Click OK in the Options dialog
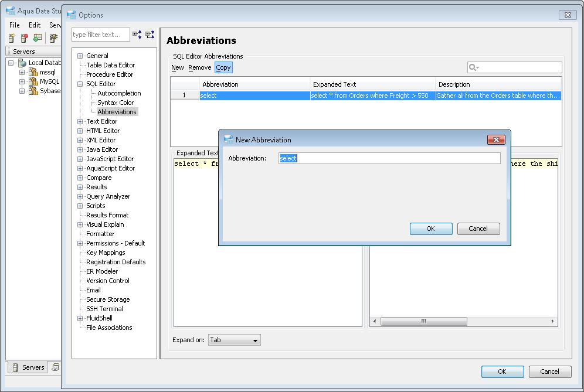 (502, 371)
